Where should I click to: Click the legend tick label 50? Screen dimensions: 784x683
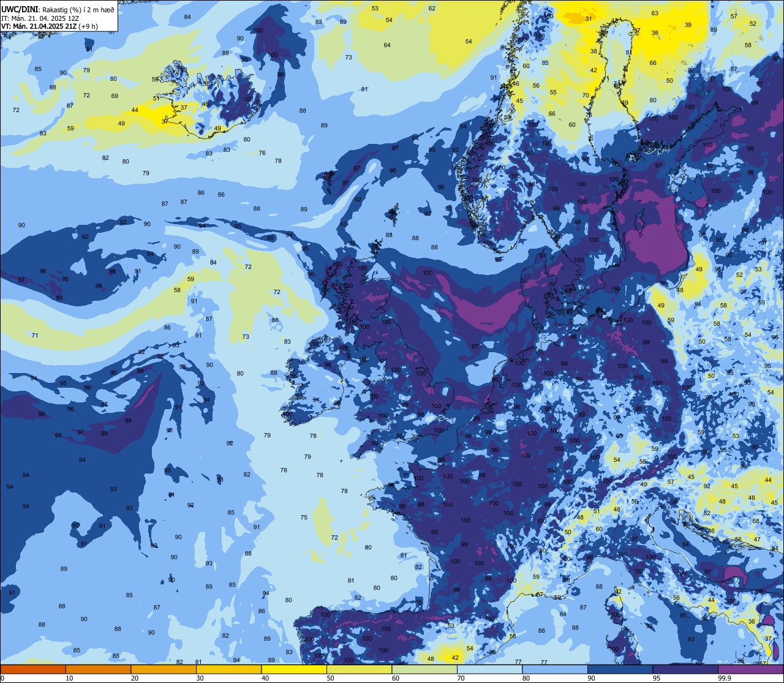coord(330,678)
